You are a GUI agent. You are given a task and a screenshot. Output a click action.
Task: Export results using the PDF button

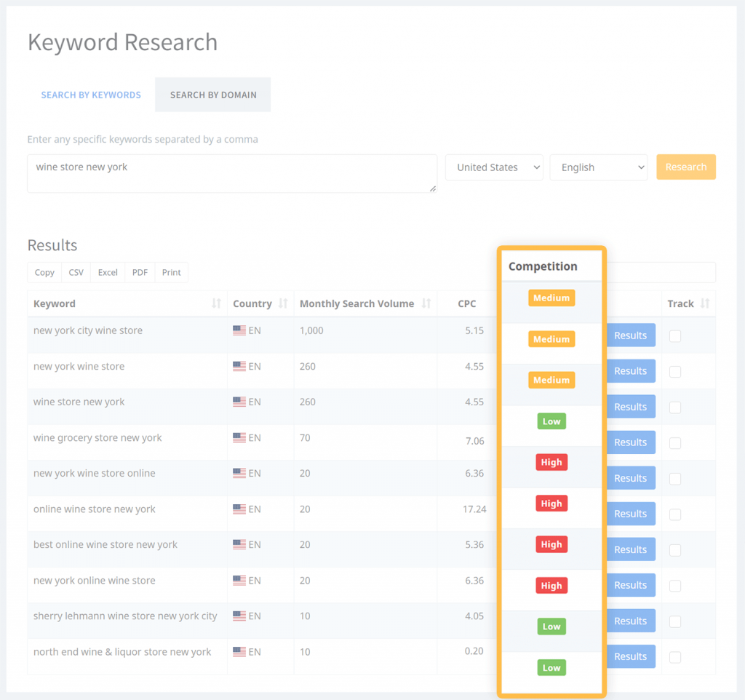[x=140, y=272]
